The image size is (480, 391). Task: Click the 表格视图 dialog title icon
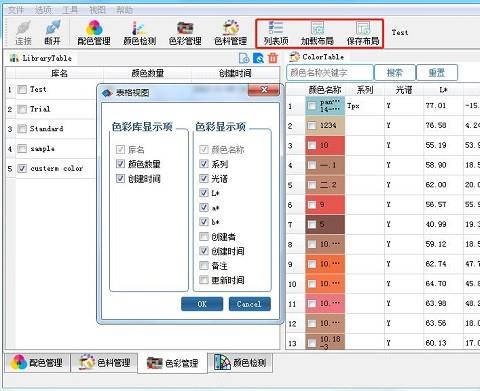(108, 93)
